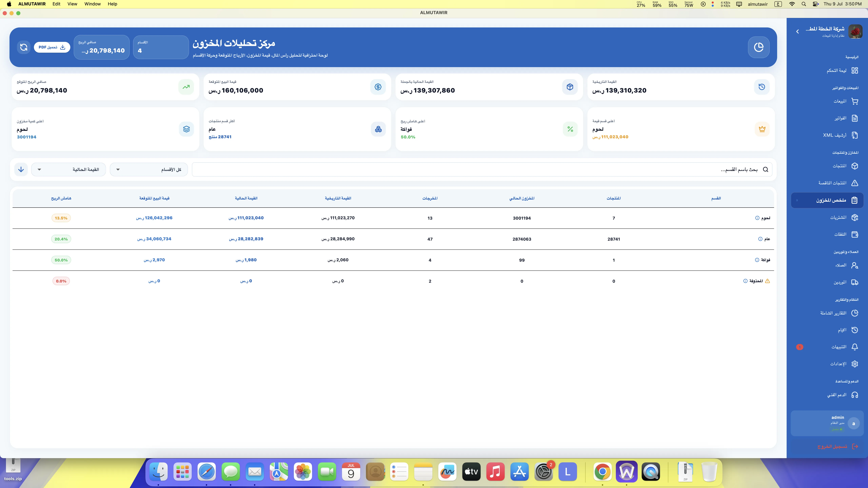Open Google Chrome from the dock
This screenshot has height=488, width=868.
[603, 472]
